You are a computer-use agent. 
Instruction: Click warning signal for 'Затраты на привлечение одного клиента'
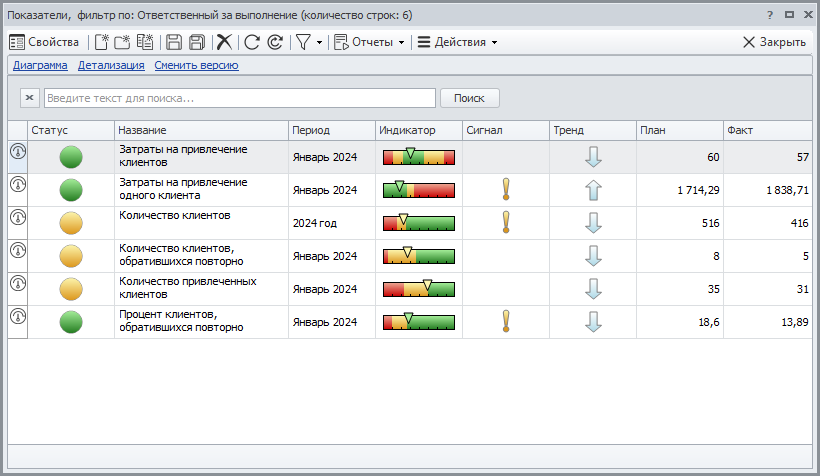click(506, 190)
